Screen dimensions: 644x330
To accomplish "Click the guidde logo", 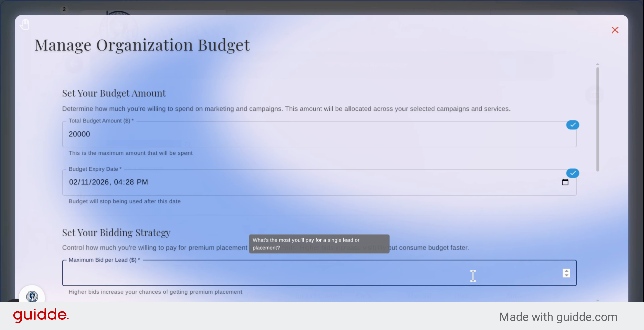I will tap(41, 315).
